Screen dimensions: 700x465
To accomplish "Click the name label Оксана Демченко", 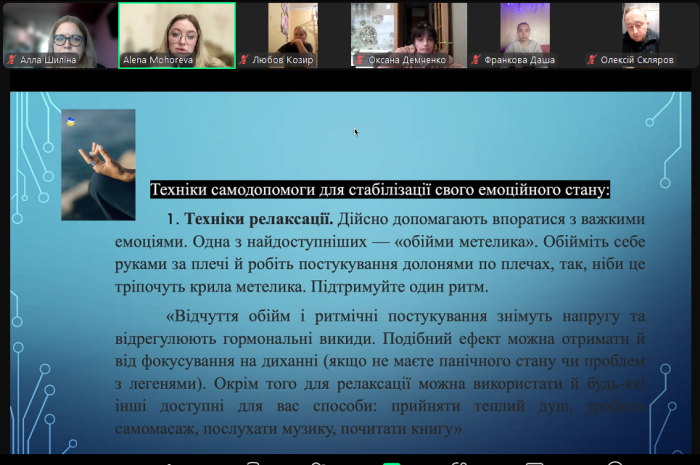I will coord(405,60).
